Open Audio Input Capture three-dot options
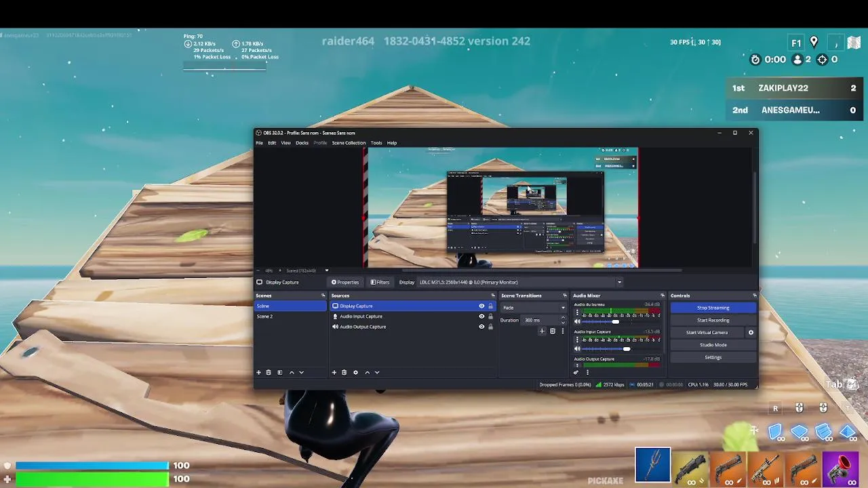Image resolution: width=868 pixels, height=488 pixels. tap(577, 340)
